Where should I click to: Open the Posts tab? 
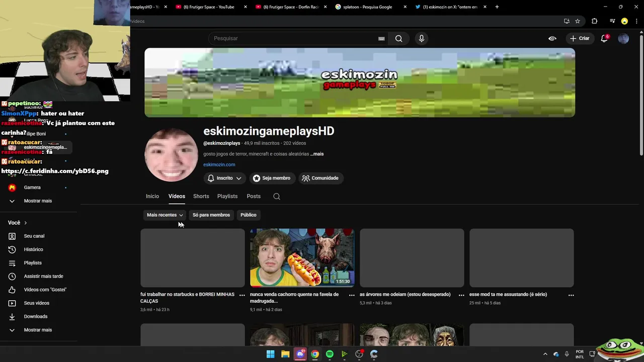pos(254,196)
